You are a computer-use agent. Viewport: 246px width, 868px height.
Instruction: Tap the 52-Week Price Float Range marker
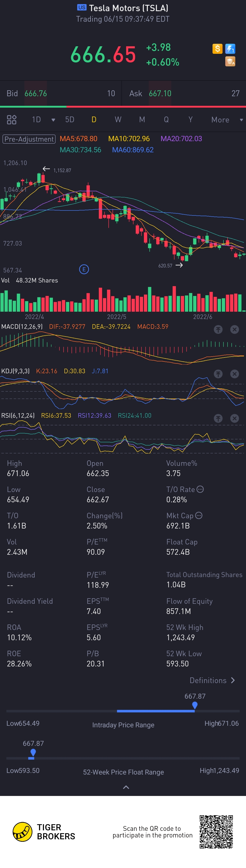33,752
